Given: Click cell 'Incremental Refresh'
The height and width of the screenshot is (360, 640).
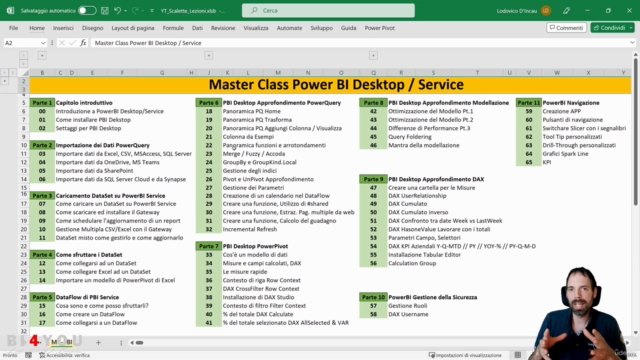Looking at the screenshot, I should [x=250, y=229].
